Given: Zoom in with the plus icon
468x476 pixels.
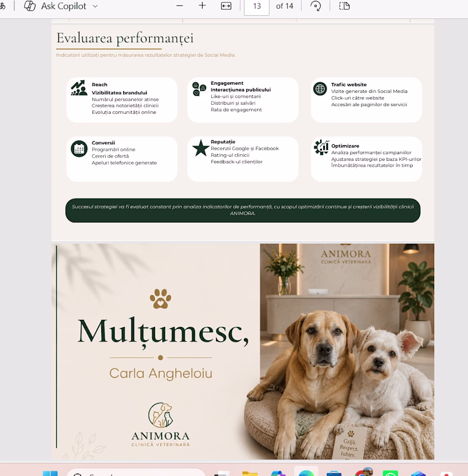Looking at the screenshot, I should pos(202,5).
